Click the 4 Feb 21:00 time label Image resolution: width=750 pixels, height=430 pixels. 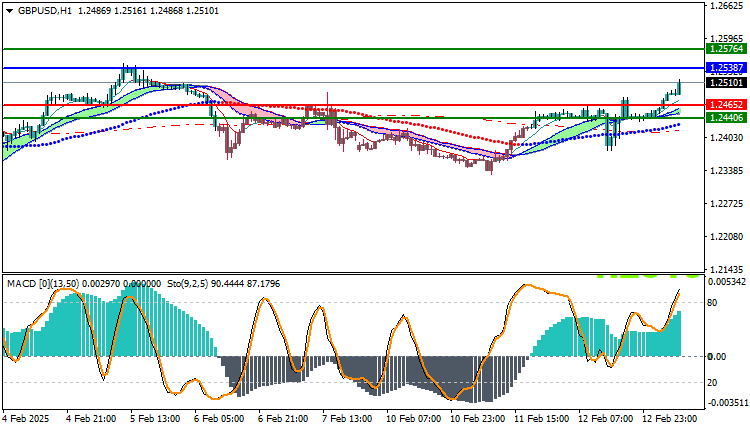click(x=91, y=419)
